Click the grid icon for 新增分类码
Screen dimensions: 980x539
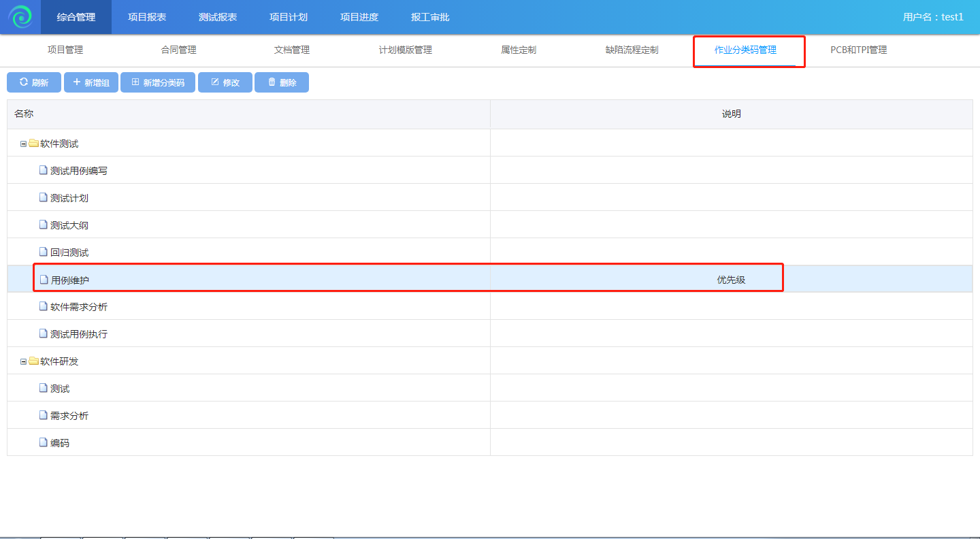[135, 82]
